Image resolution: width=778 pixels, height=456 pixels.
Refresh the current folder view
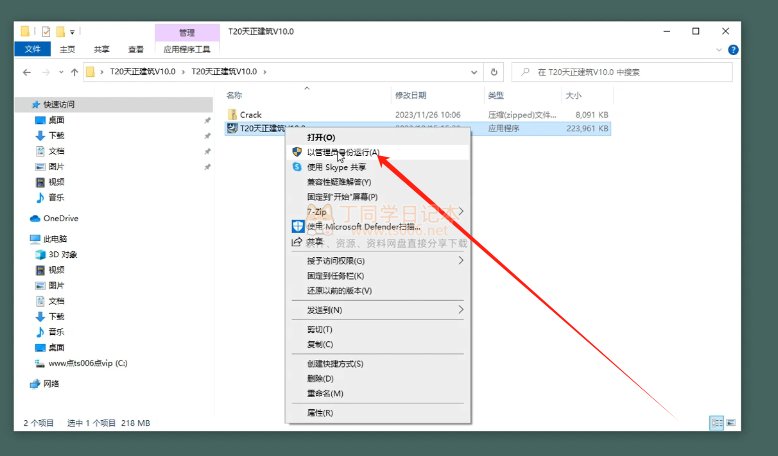point(494,72)
